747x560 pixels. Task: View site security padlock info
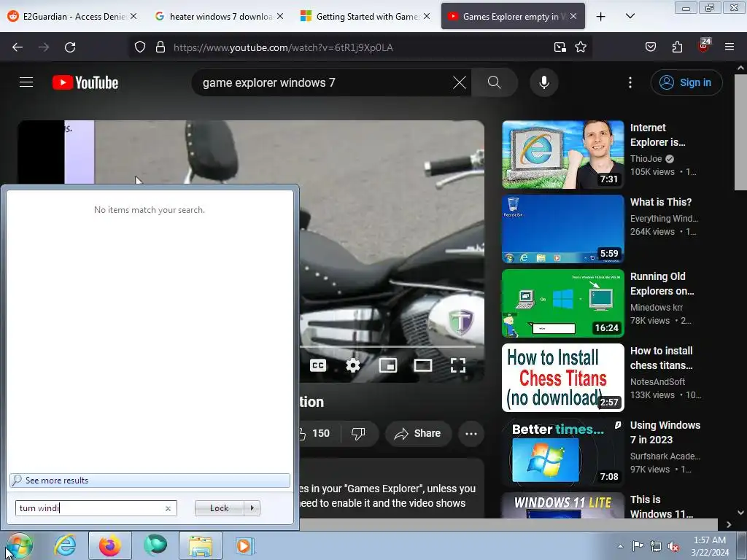(x=160, y=47)
